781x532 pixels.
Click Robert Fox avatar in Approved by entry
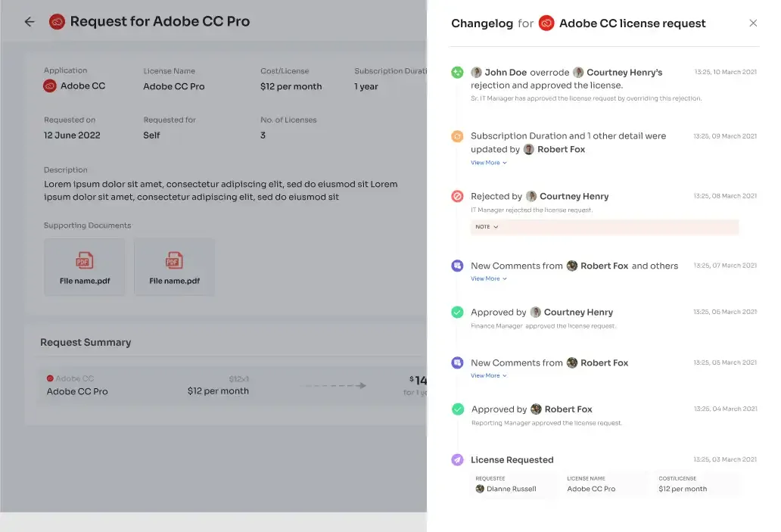536,409
